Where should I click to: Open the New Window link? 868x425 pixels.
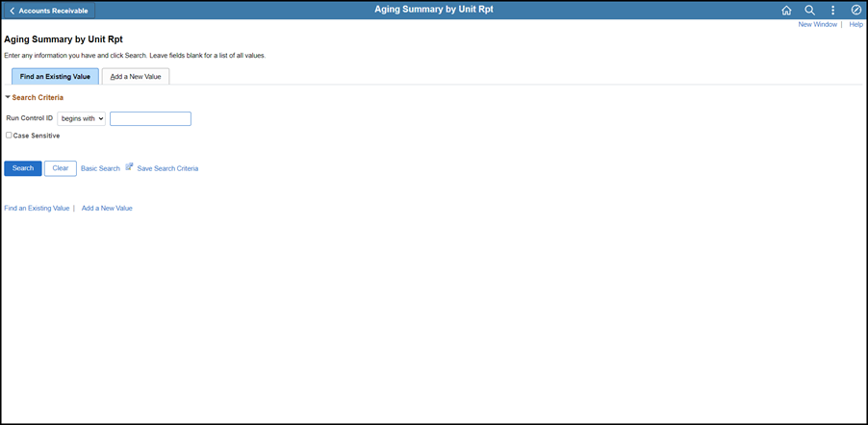pyautogui.click(x=818, y=25)
